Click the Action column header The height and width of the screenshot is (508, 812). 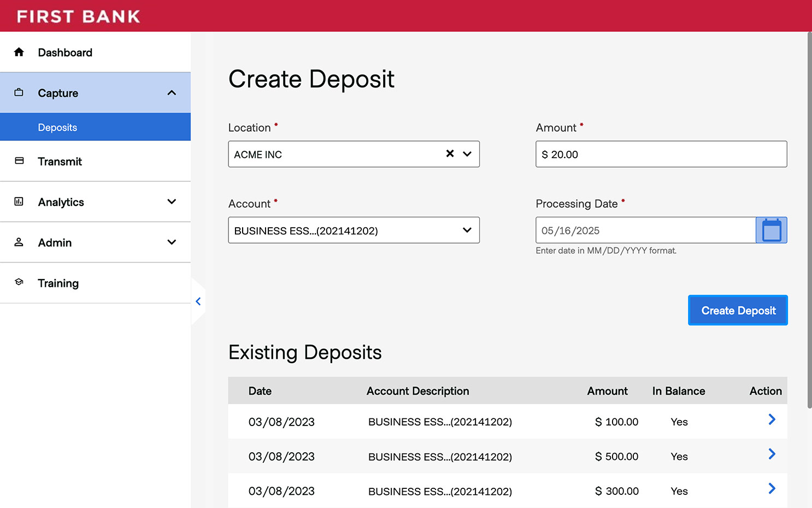coord(766,391)
